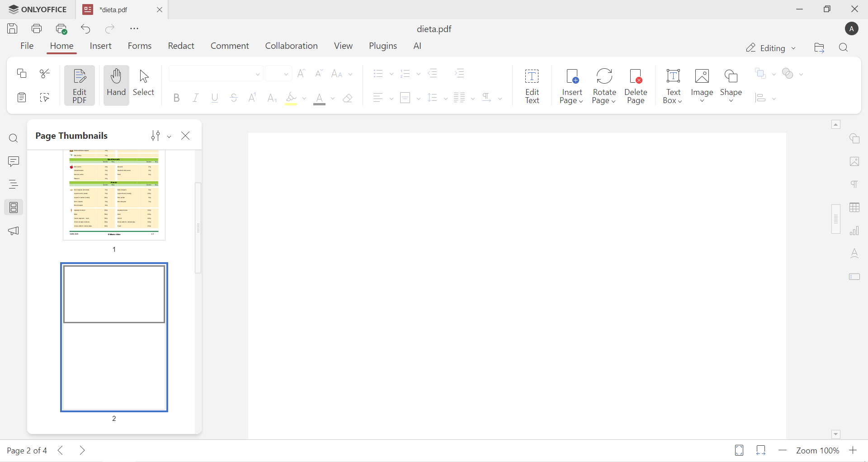The image size is (868, 462).
Task: Open Page Thumbnails panel in left sidebar
Action: [x=14, y=207]
